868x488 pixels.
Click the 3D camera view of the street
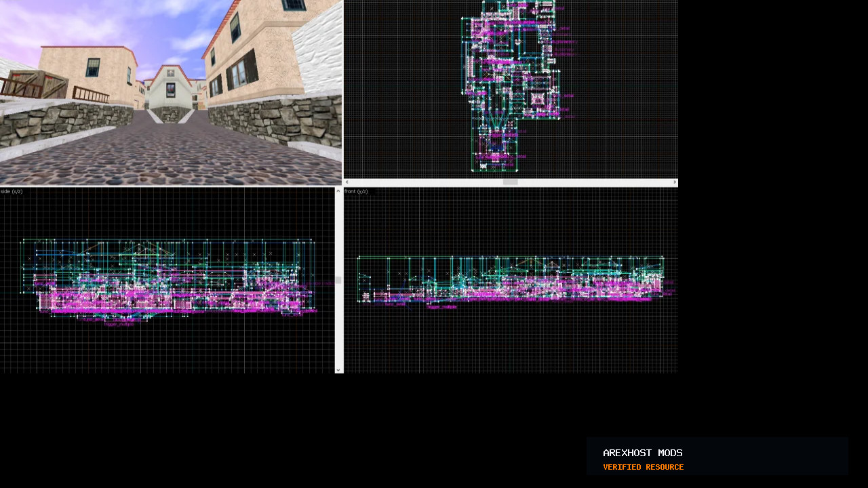point(171,92)
